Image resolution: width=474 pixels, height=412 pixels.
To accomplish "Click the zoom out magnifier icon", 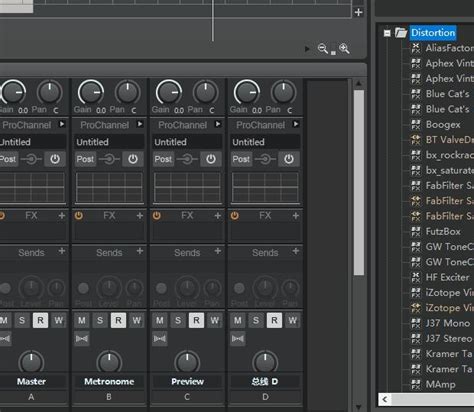I will point(322,49).
